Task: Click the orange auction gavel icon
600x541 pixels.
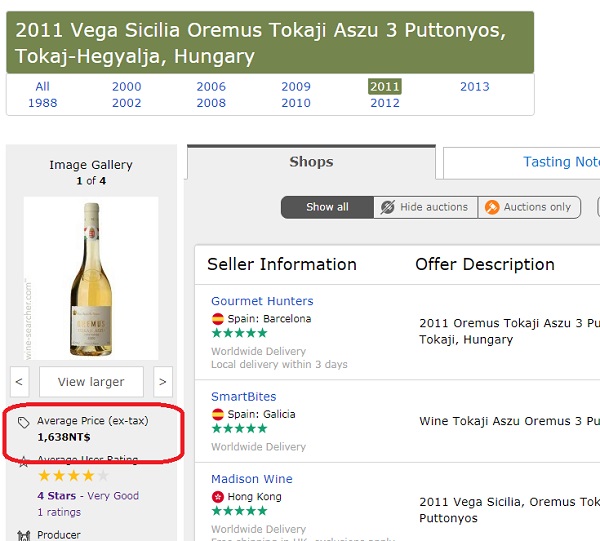Action: pyautogui.click(x=492, y=207)
